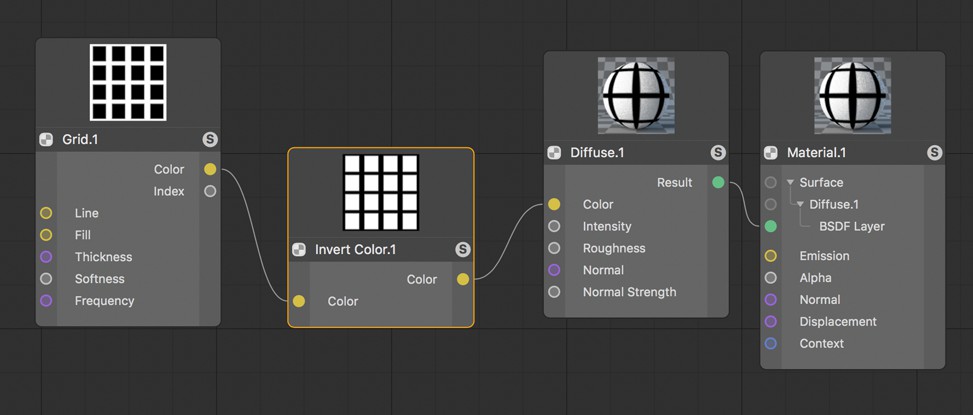
Task: Click the Grid.1 node type icon
Action: (x=46, y=140)
